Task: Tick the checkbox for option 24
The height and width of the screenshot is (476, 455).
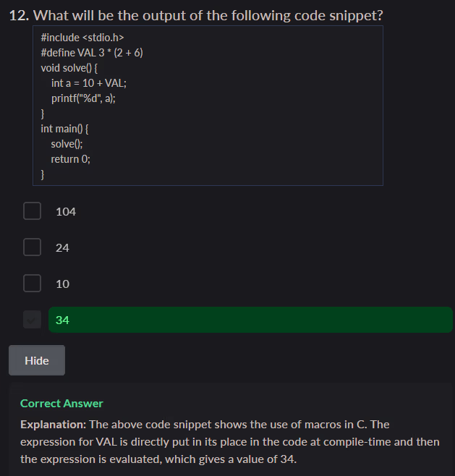Action: click(x=32, y=247)
